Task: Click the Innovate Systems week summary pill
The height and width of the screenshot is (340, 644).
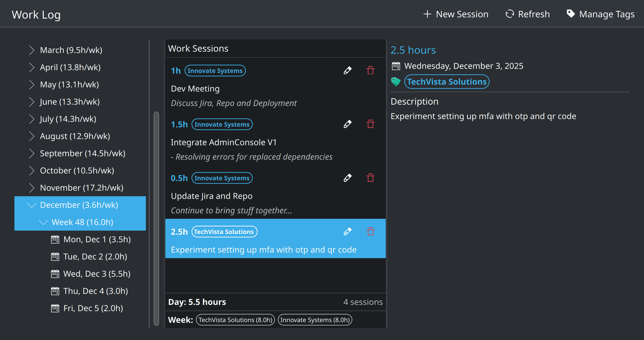Action: (315, 320)
